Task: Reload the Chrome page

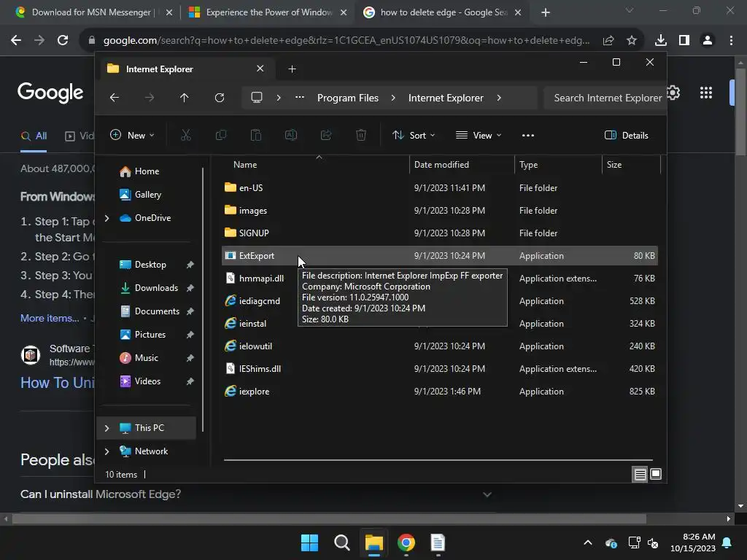Action: (x=63, y=41)
